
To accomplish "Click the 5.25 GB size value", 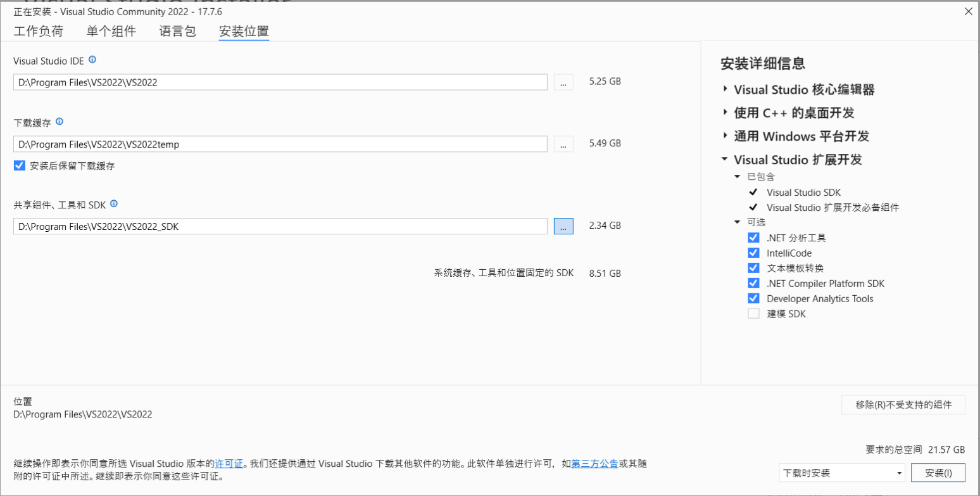I will tap(605, 82).
